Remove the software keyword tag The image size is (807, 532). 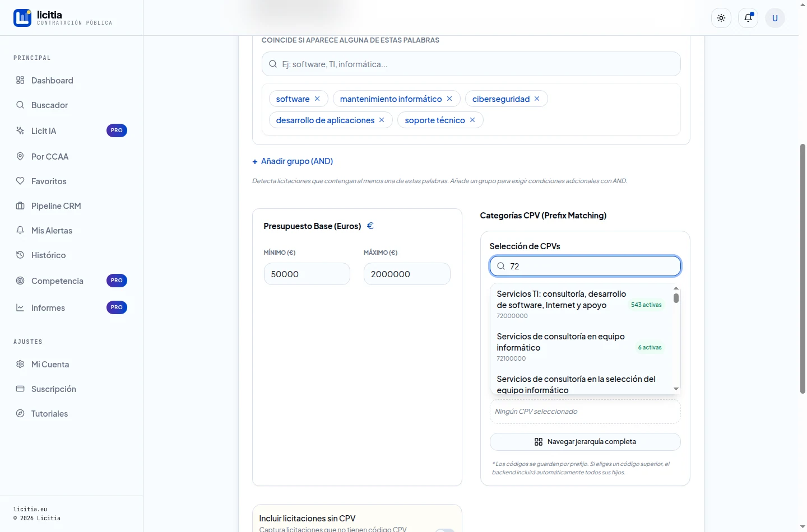(317, 99)
